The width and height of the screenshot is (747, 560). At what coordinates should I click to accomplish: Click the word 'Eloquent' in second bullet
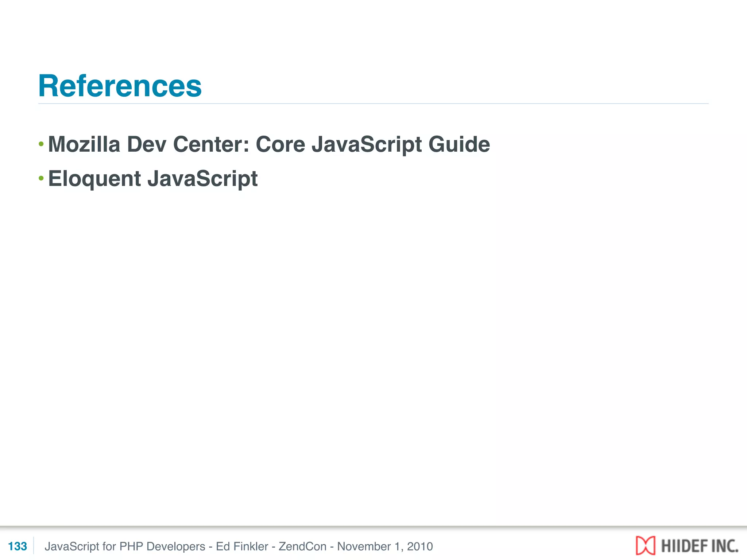94,179
